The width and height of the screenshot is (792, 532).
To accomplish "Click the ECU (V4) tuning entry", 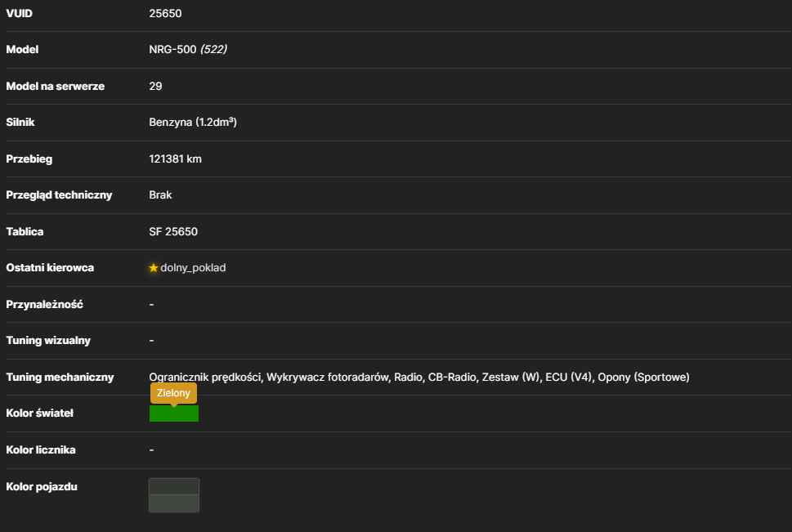I will 569,378.
